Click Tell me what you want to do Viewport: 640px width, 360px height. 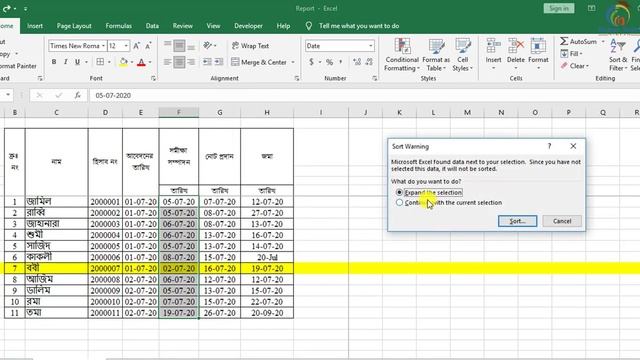[x=359, y=26]
